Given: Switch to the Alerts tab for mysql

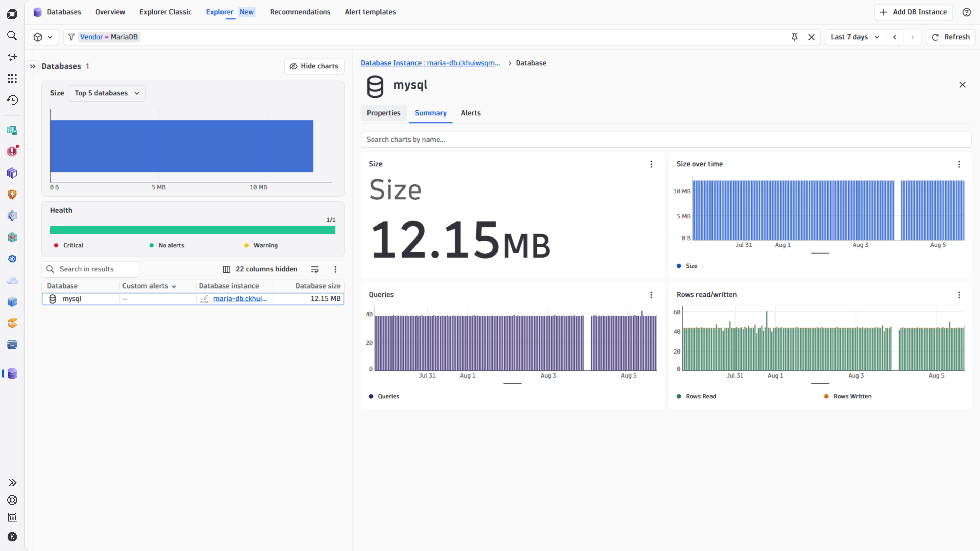Looking at the screenshot, I should pyautogui.click(x=471, y=113).
